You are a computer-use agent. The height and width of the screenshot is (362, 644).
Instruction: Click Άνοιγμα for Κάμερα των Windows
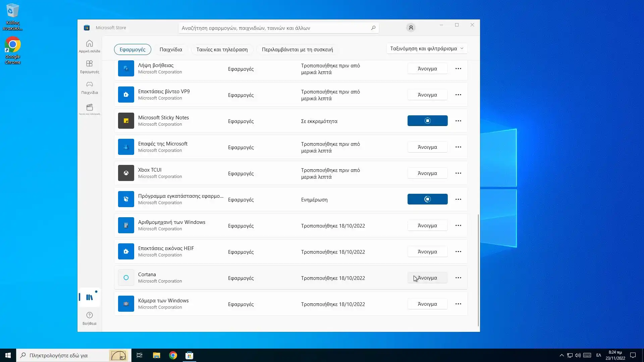pos(427,304)
